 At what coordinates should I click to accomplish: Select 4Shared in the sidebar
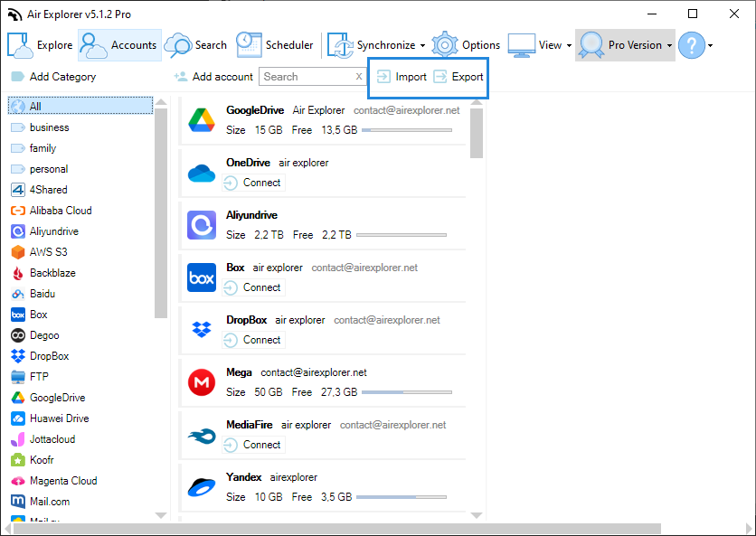click(x=39, y=190)
